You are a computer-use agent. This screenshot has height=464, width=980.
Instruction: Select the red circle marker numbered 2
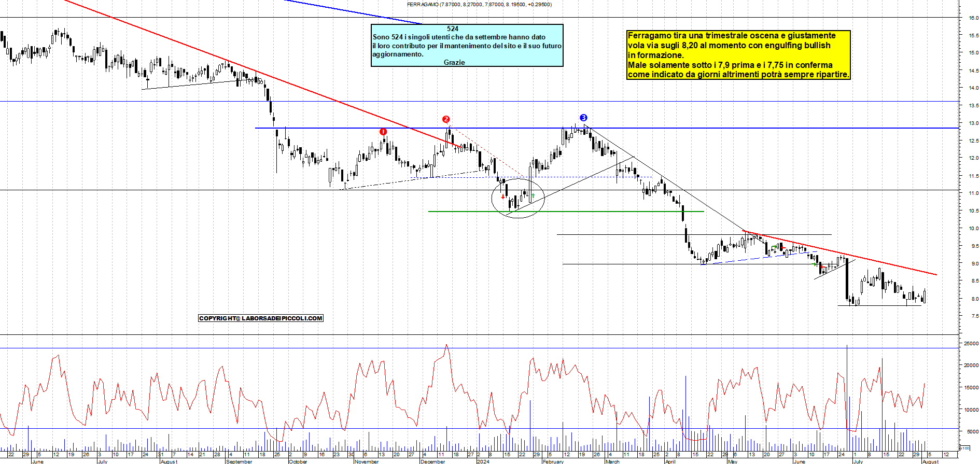point(446,119)
